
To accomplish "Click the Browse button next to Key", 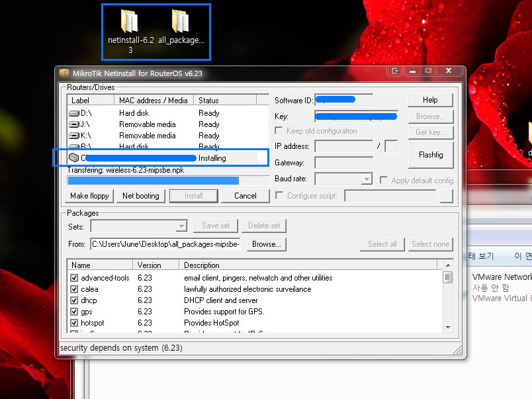I will (431, 116).
